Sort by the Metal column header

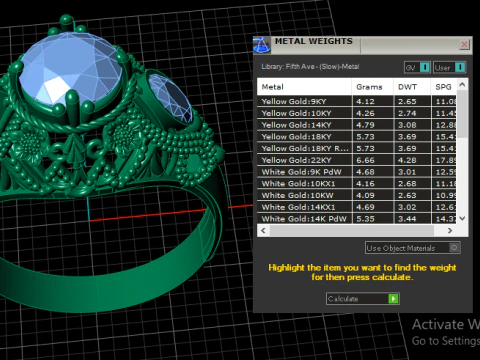point(304,87)
